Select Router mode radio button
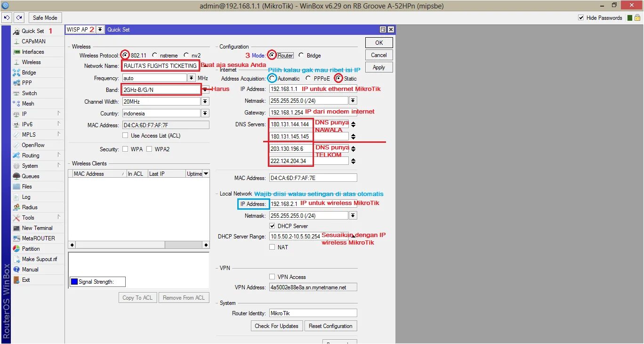The height and width of the screenshot is (344, 644). point(272,55)
